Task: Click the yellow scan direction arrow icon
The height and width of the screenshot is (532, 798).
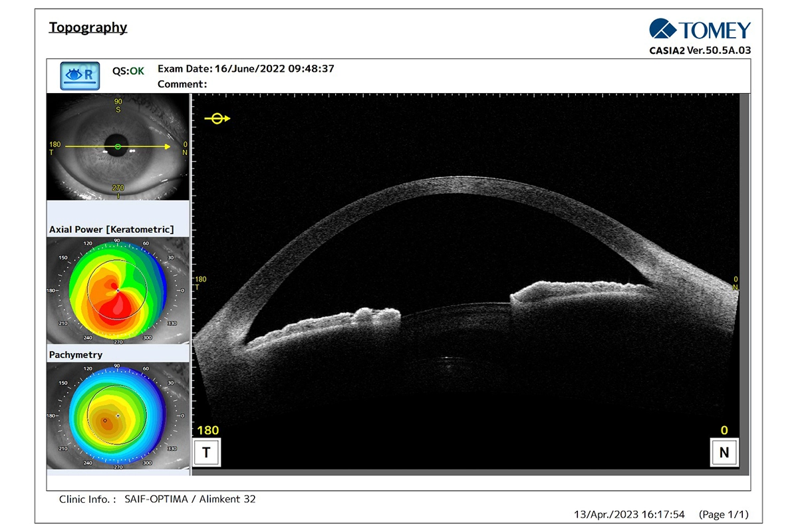Action: (x=217, y=118)
